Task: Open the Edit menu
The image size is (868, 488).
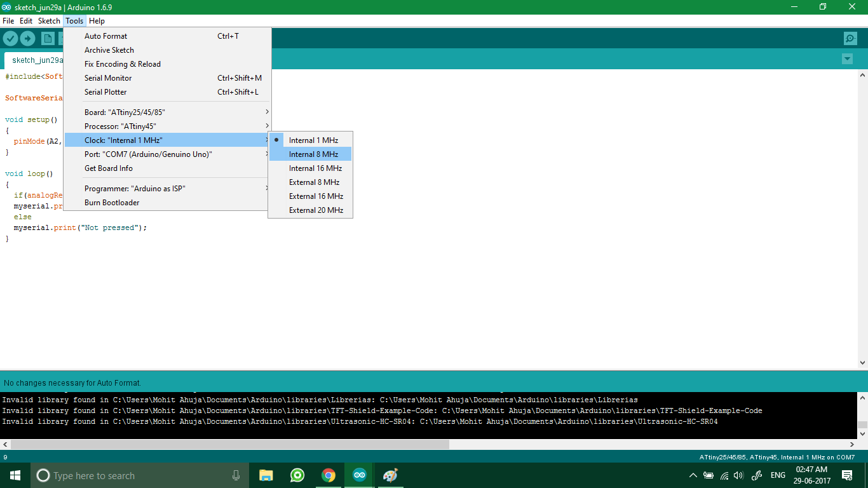Action: (x=26, y=21)
